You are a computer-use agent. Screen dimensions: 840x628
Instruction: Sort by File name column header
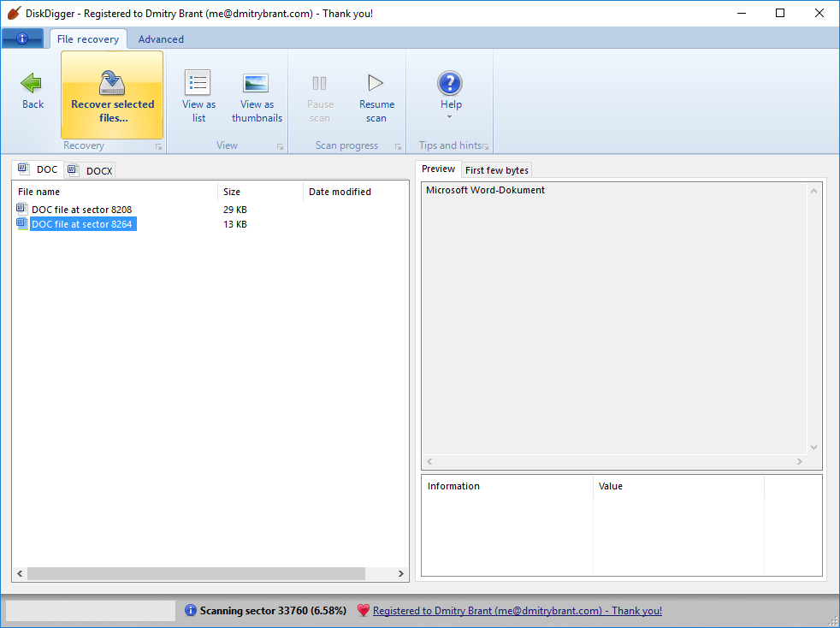(x=115, y=192)
